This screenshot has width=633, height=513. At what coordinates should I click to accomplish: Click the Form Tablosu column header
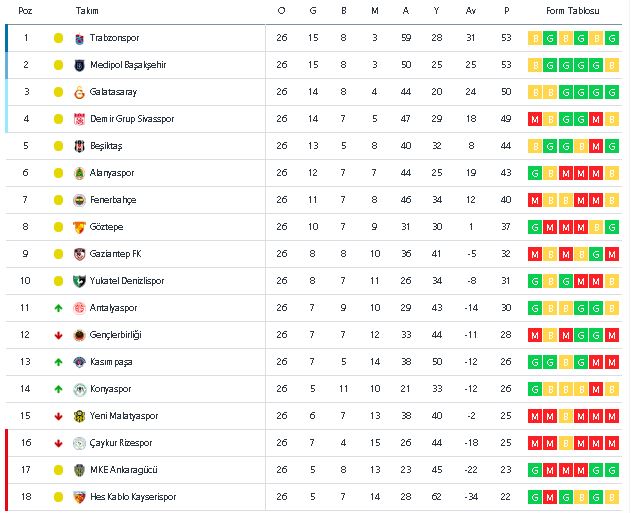pyautogui.click(x=574, y=11)
